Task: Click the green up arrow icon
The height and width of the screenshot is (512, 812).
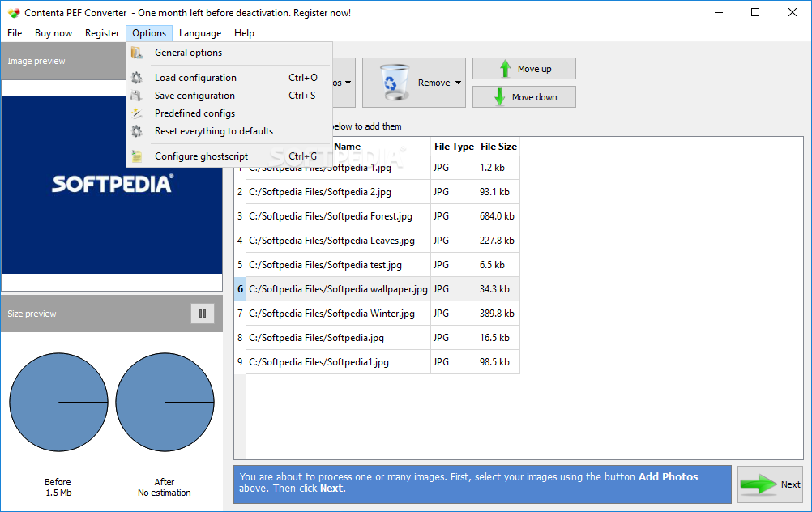Action: [505, 69]
